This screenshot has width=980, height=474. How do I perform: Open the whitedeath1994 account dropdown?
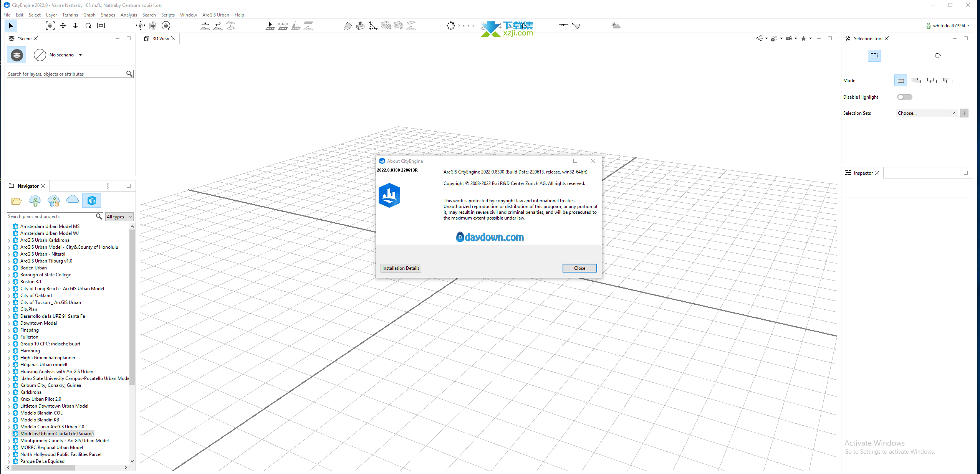947,26
